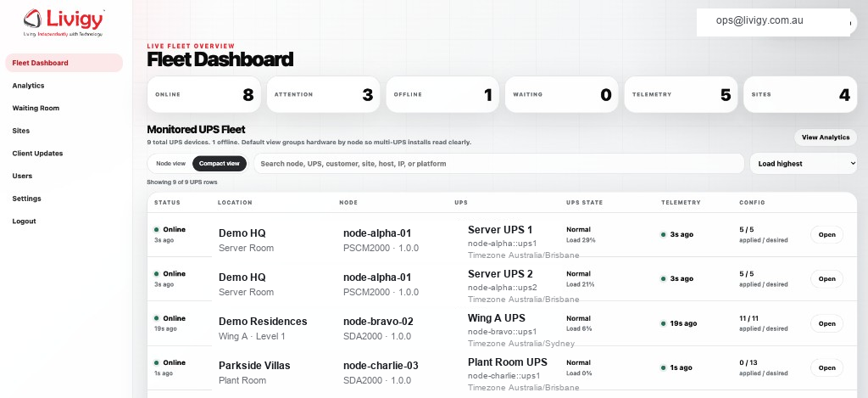Screen dimensions: 868x398
Task: Focus the fleet search field
Action: click(x=498, y=164)
